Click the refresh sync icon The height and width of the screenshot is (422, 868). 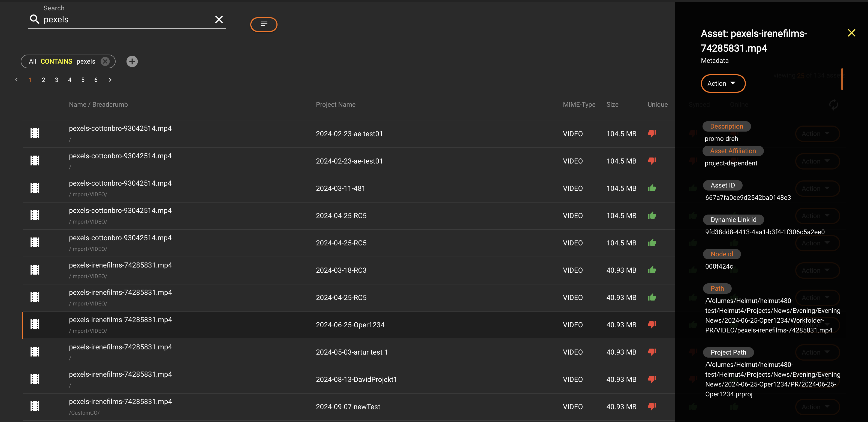[x=833, y=105]
